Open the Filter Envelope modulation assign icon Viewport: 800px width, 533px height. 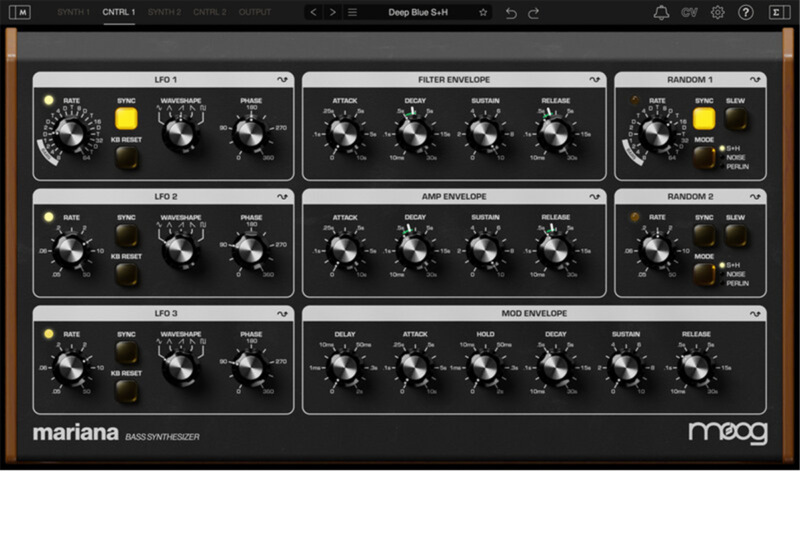(x=594, y=80)
